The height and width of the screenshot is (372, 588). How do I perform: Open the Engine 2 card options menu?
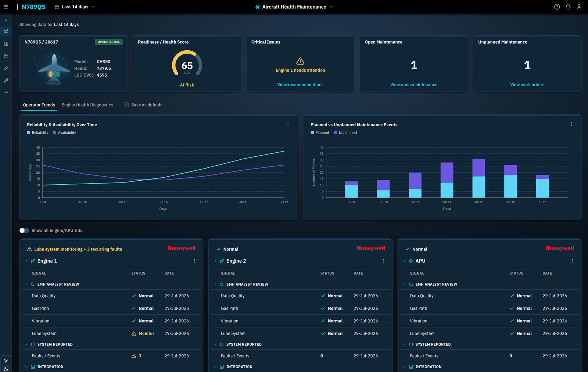click(x=384, y=261)
